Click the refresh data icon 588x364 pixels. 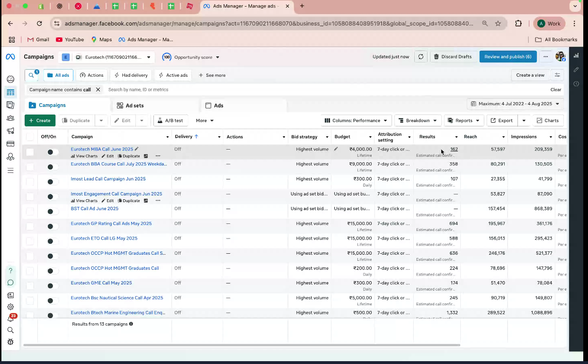coord(420,57)
